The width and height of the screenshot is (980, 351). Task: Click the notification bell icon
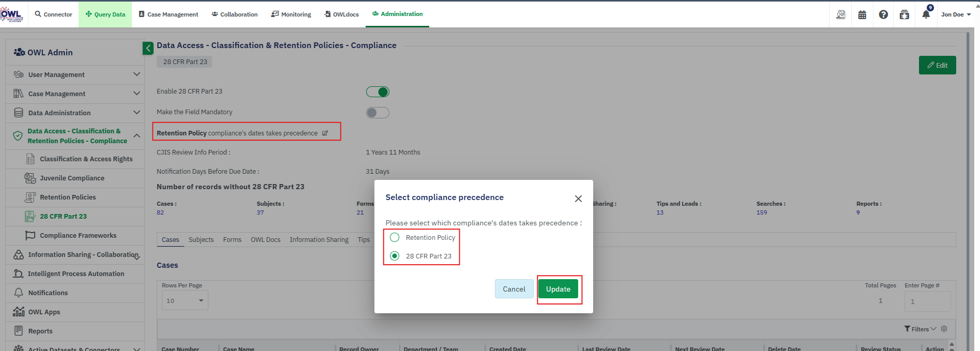926,14
